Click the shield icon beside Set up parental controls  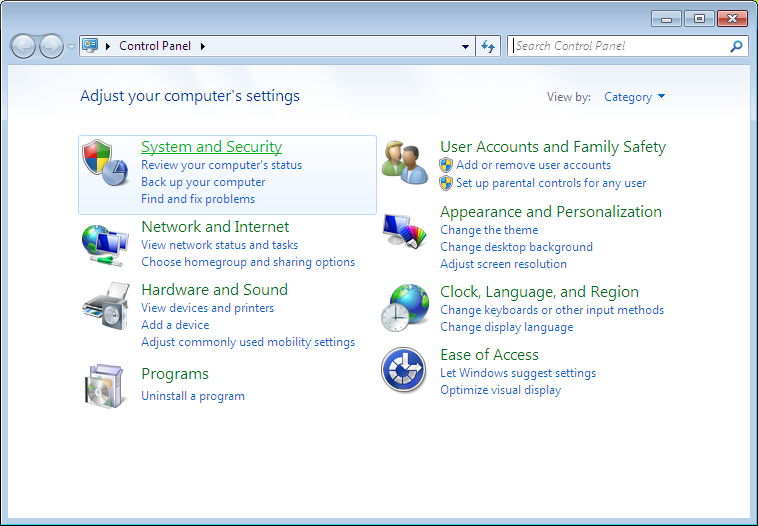point(446,183)
